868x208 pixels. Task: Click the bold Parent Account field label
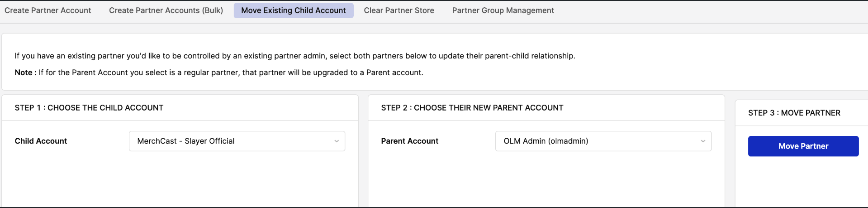tap(410, 141)
